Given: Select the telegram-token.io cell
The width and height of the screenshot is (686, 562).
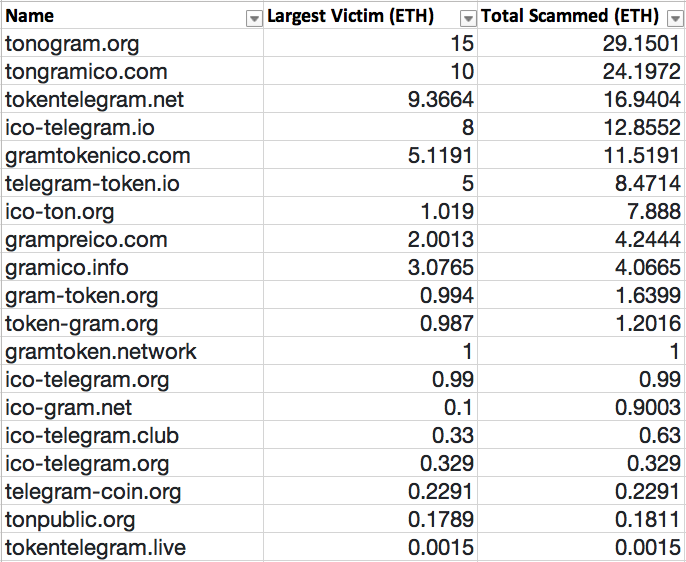Looking at the screenshot, I should tap(132, 183).
